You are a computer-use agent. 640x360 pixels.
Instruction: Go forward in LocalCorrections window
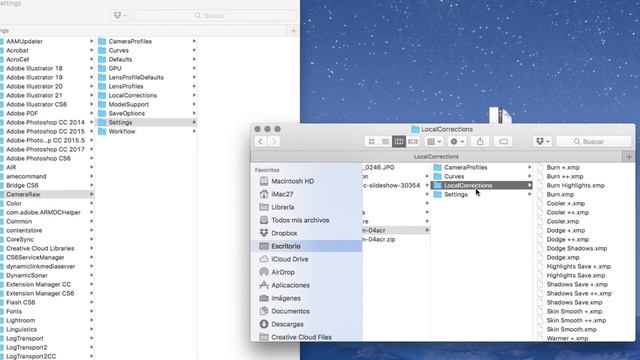tap(274, 141)
